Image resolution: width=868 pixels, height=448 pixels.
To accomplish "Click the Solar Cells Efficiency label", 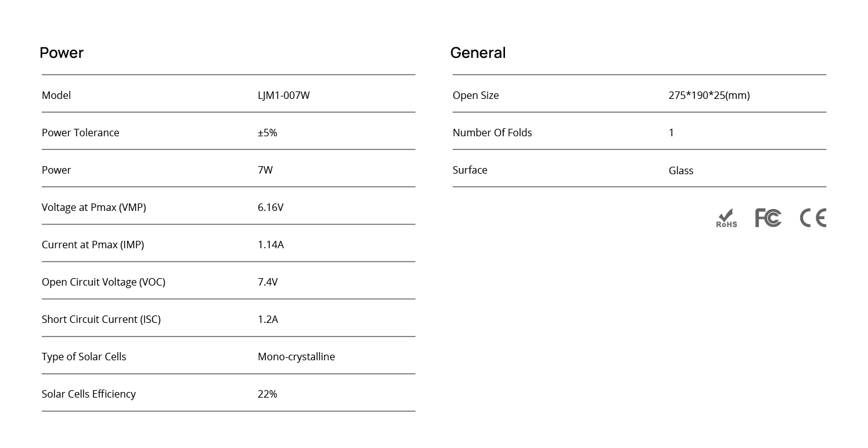I will pyautogui.click(x=88, y=394).
